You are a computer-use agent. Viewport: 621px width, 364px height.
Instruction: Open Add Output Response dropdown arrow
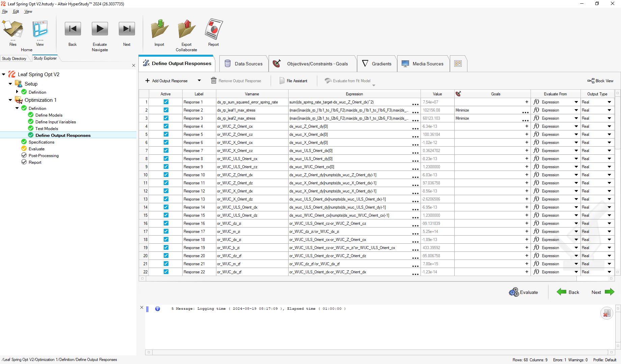pyautogui.click(x=199, y=81)
